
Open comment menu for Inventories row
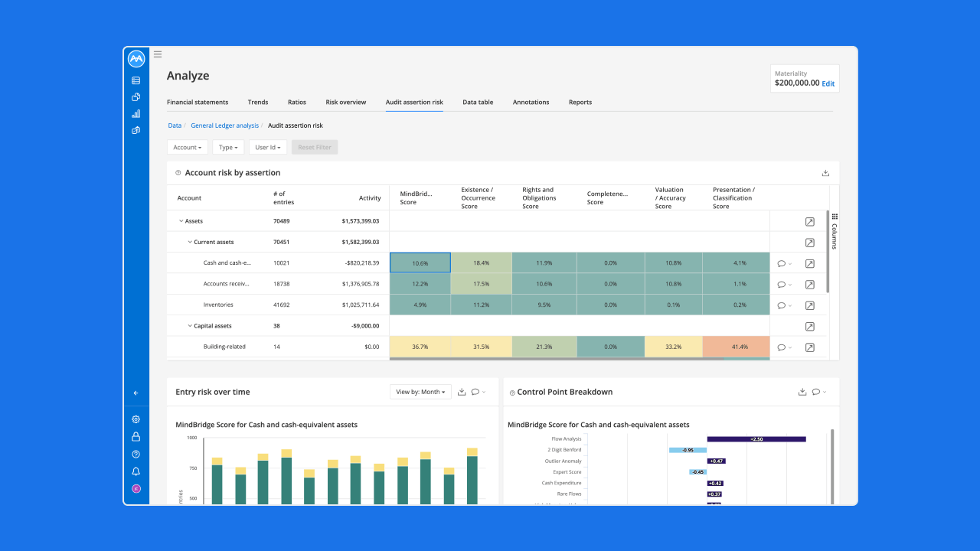[x=784, y=305]
